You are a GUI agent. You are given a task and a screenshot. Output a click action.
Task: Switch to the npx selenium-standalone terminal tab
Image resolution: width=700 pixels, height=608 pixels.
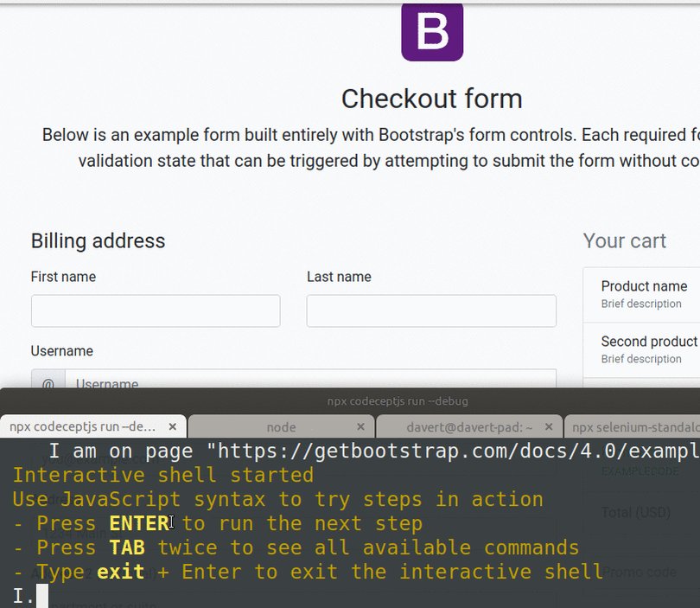click(633, 427)
